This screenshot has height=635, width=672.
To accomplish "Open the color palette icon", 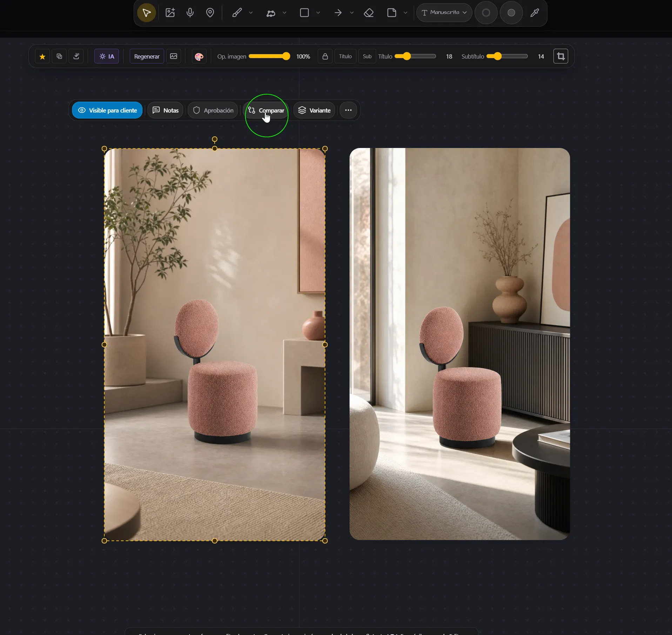I will tap(199, 56).
